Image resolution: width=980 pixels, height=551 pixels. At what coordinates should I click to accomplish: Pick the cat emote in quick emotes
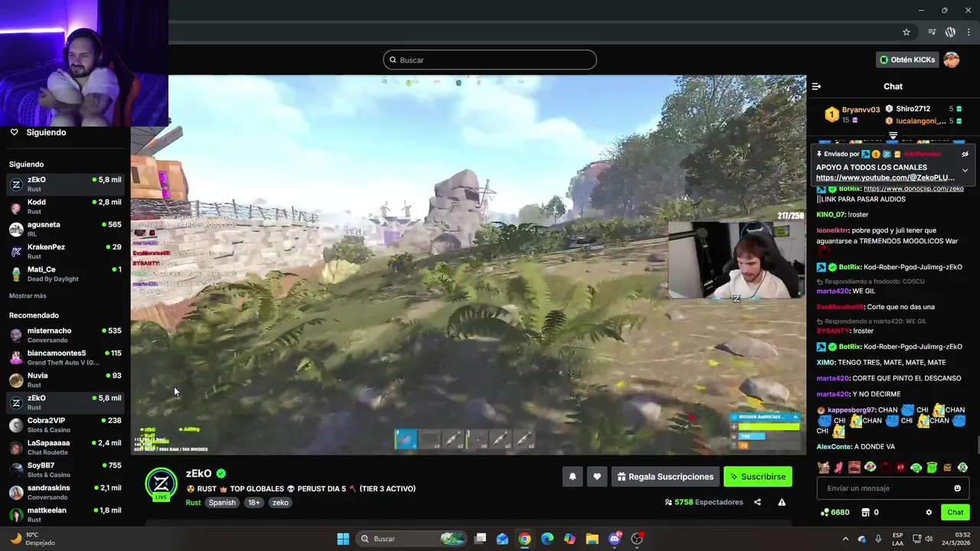pos(823,468)
